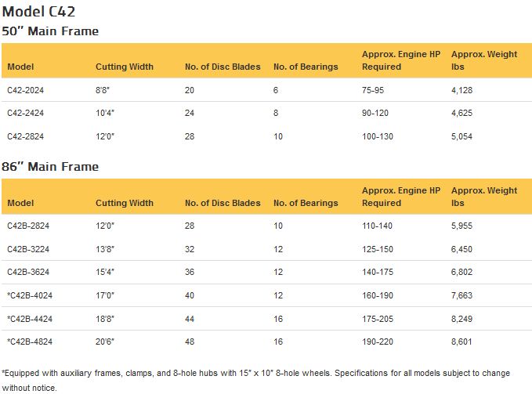Click the 8,601 lbs weight value
The width and height of the screenshot is (532, 394).
[x=462, y=342]
